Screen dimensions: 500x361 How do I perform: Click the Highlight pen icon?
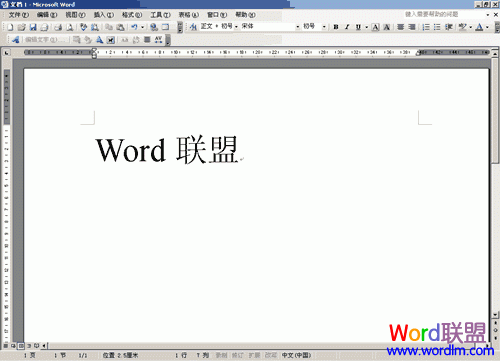coord(462,27)
